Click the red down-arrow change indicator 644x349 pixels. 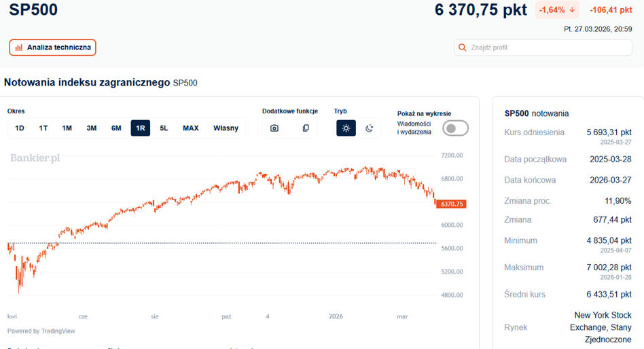click(x=572, y=10)
